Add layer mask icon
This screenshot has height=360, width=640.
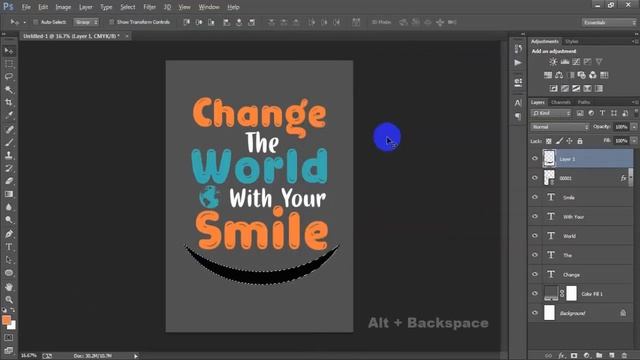(x=574, y=356)
